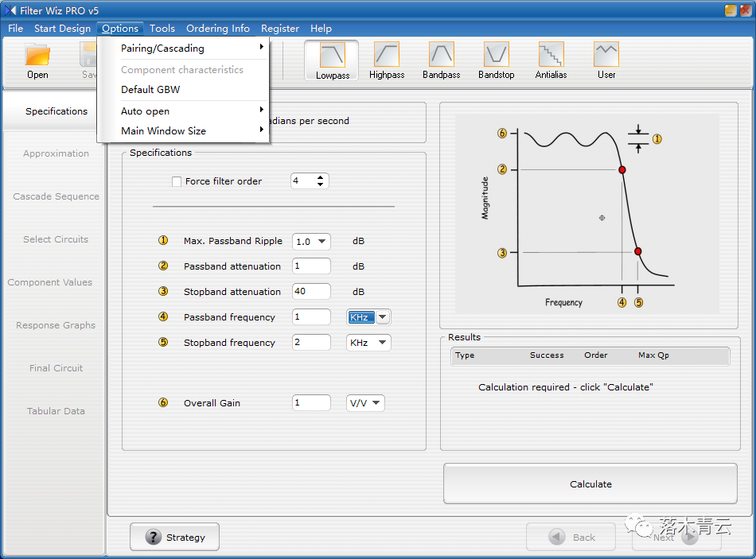This screenshot has width=756, height=559.
Task: Click marker 3 beside Stopband attenuation
Action: [x=163, y=291]
